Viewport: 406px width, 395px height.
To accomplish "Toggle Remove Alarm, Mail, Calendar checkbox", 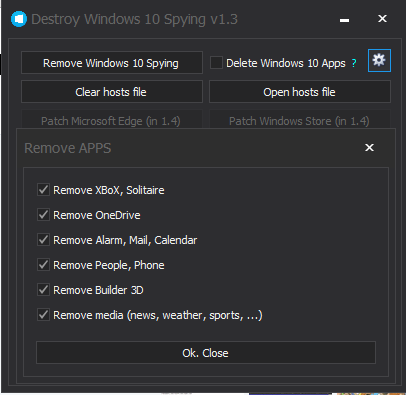I will (43, 240).
